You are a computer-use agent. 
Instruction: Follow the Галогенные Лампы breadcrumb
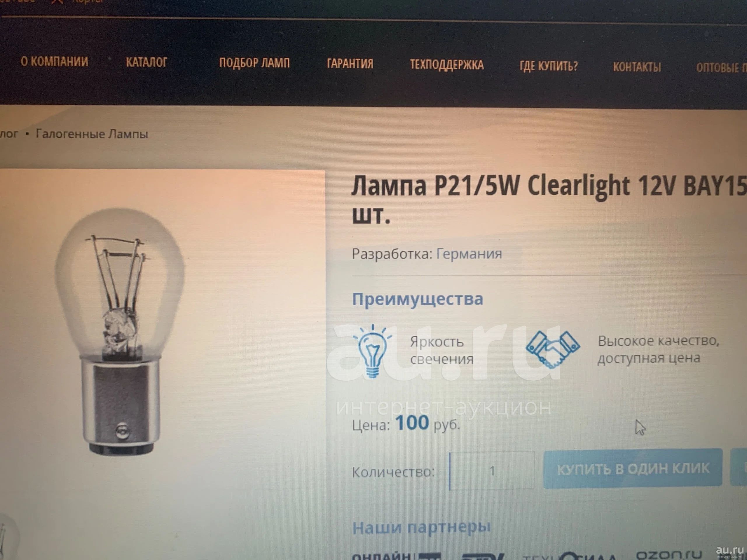(x=92, y=134)
